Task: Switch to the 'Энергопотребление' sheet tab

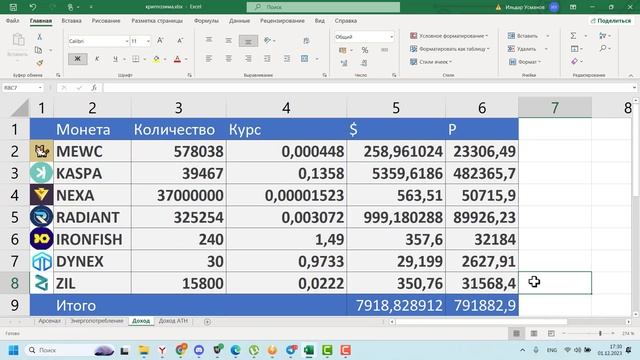Action: click(97, 321)
